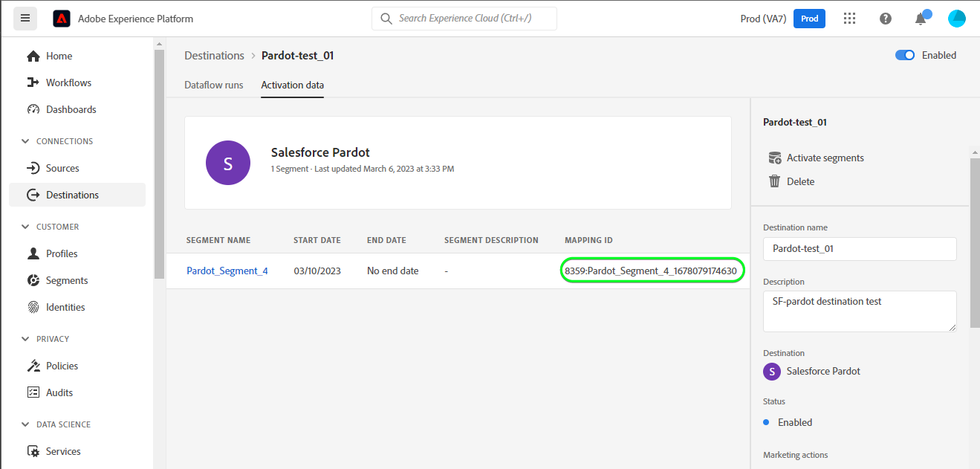
Task: Click the Activate segments icon
Action: [x=775, y=158]
